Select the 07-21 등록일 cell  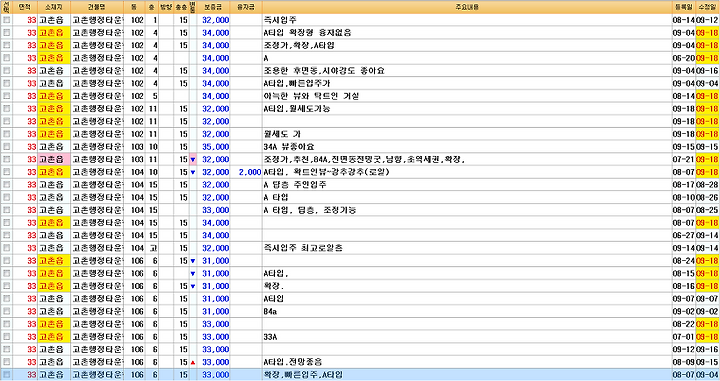[684, 159]
